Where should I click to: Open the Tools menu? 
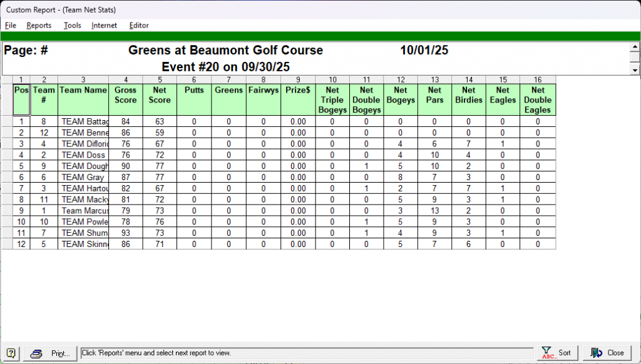[x=72, y=26]
